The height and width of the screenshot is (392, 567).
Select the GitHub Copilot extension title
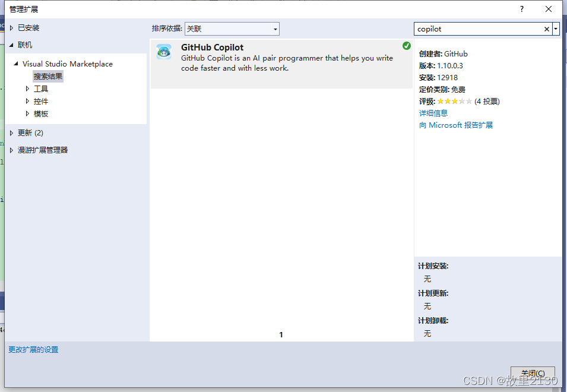pos(213,48)
